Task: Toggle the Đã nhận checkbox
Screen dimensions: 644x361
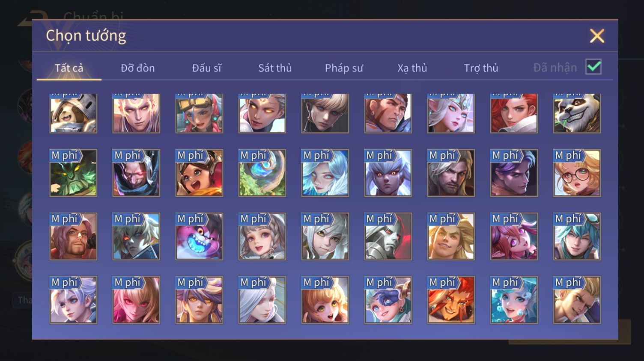Action: tap(593, 67)
